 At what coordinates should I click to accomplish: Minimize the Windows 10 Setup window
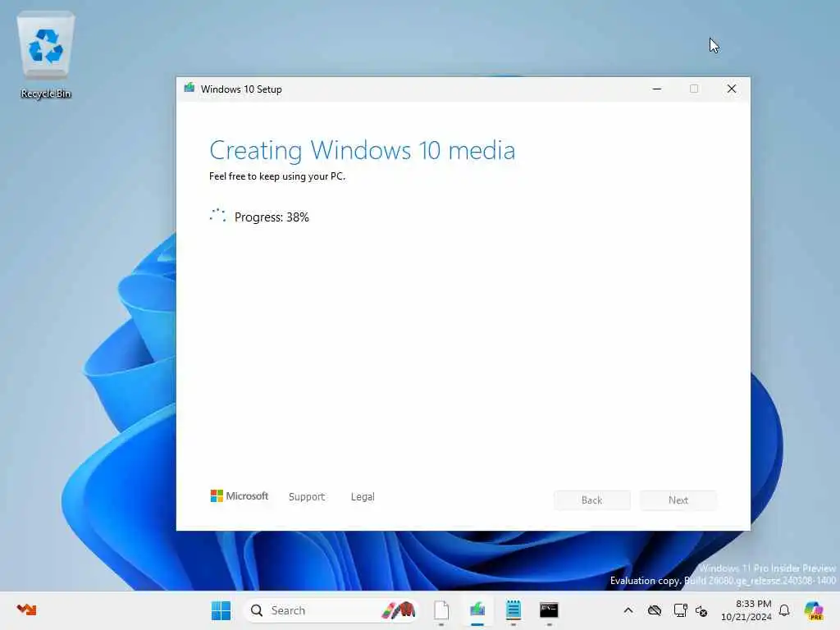pyautogui.click(x=657, y=89)
